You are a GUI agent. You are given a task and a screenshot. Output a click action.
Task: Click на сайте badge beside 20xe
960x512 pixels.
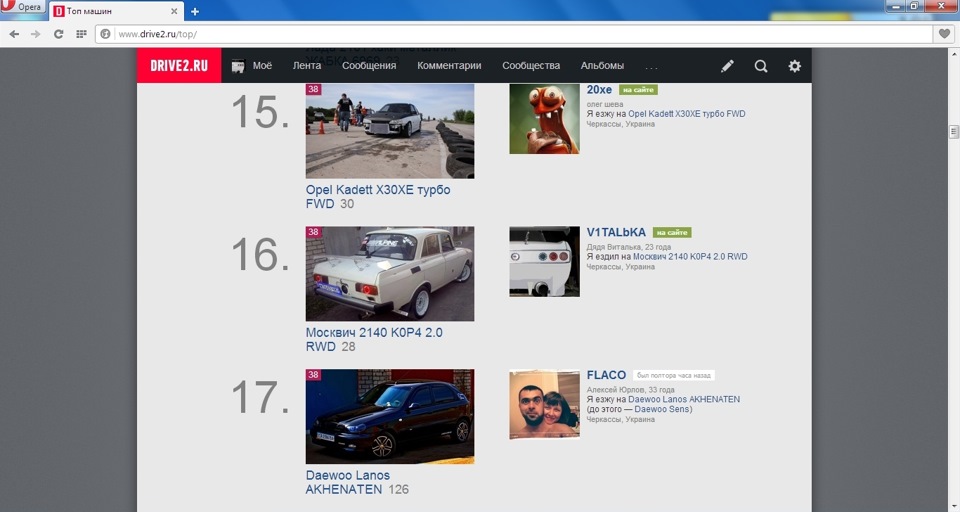point(638,90)
